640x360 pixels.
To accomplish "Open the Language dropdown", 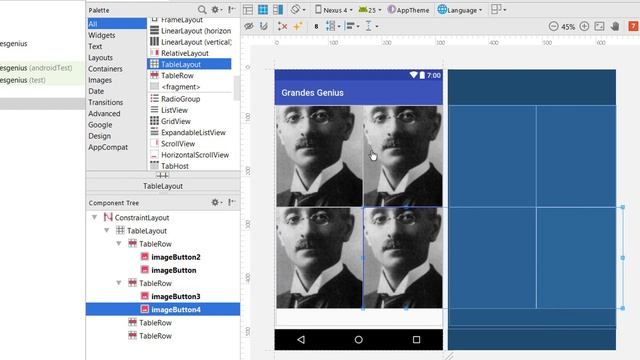I will click(x=460, y=10).
